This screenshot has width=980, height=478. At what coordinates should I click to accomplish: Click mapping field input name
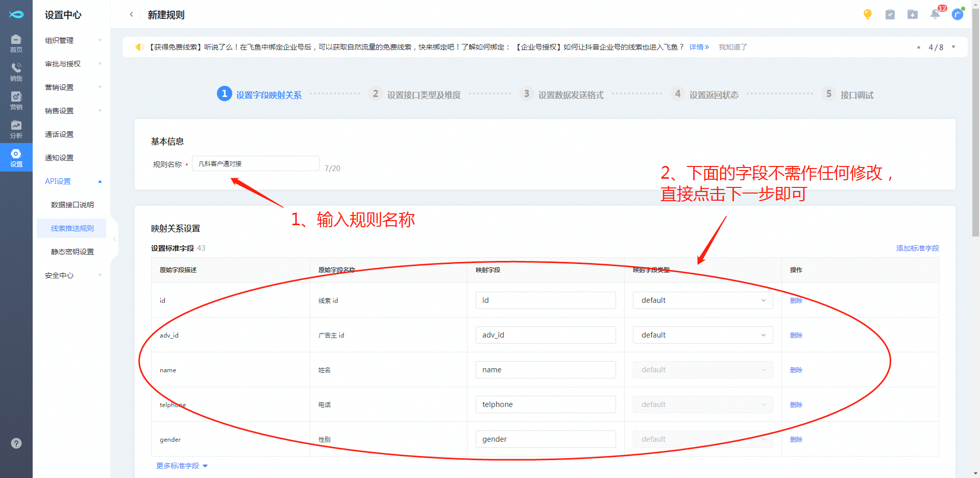click(546, 370)
